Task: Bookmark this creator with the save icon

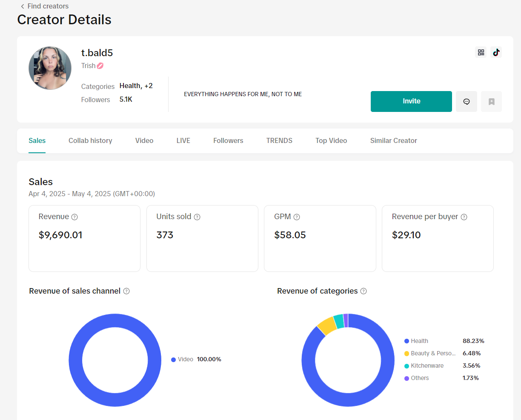Action: point(491,102)
